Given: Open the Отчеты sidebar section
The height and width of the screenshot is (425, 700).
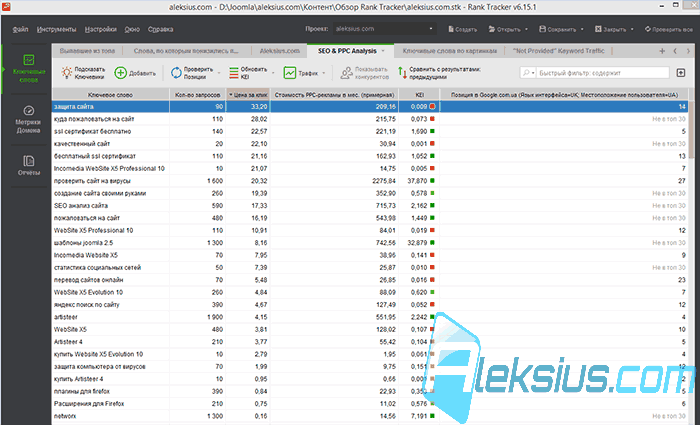Looking at the screenshot, I should [29, 165].
